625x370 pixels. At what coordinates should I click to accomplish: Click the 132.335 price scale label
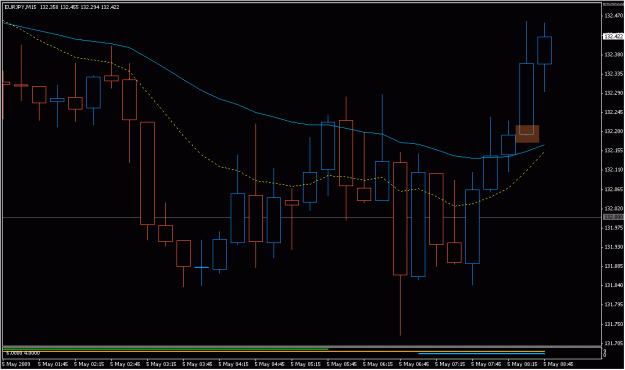click(x=614, y=74)
